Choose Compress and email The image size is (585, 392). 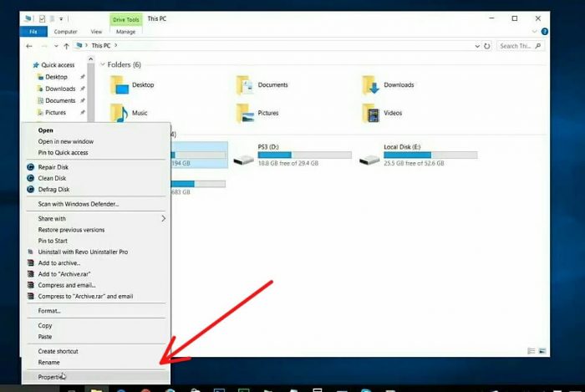coord(96,285)
